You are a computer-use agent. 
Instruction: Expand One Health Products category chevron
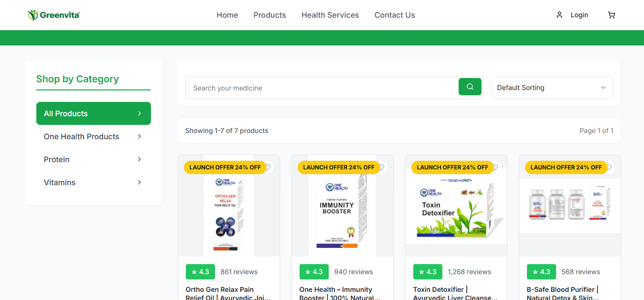tap(140, 136)
